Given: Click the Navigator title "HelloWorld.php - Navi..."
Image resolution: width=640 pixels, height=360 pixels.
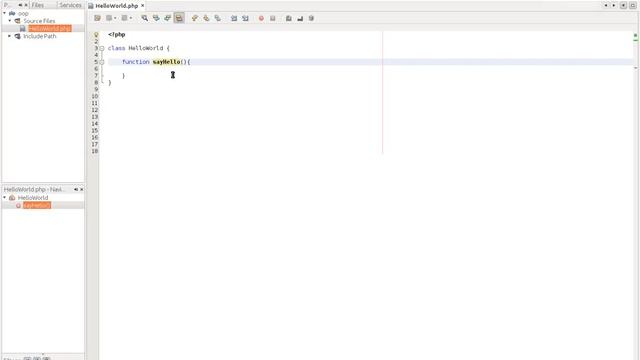Looking at the screenshot, I should (x=34, y=189).
